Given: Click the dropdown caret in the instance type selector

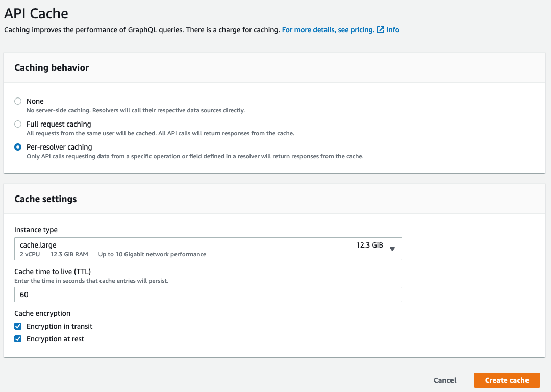Looking at the screenshot, I should coord(392,249).
